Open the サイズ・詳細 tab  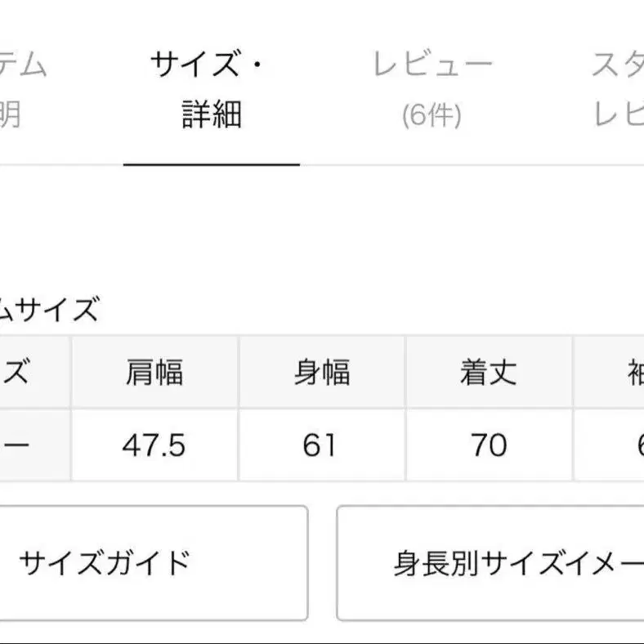[211, 89]
